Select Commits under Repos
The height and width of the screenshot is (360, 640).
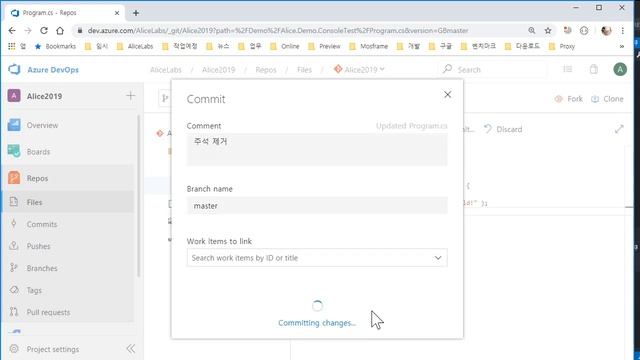point(42,224)
